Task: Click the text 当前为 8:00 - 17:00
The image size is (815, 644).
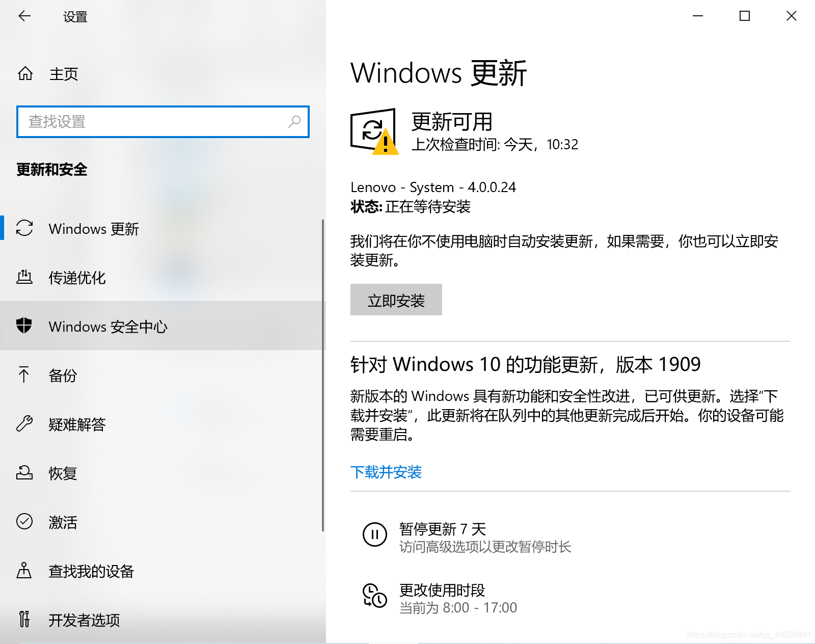Action: coord(458,607)
